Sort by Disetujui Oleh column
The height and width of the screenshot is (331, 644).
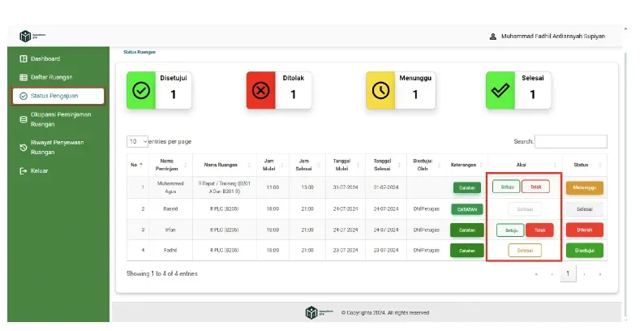tap(427, 165)
